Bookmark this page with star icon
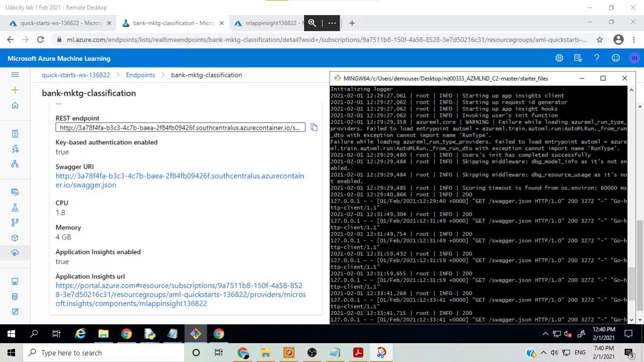 600,40
